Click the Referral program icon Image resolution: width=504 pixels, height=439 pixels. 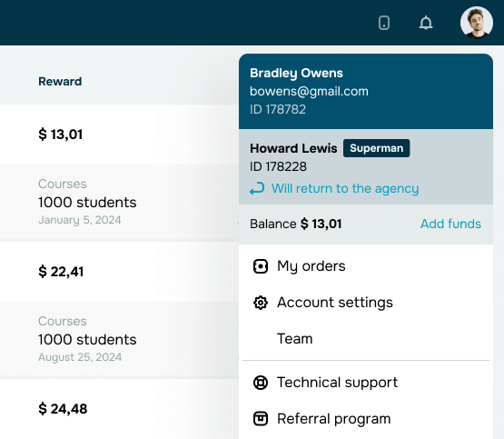tap(260, 419)
